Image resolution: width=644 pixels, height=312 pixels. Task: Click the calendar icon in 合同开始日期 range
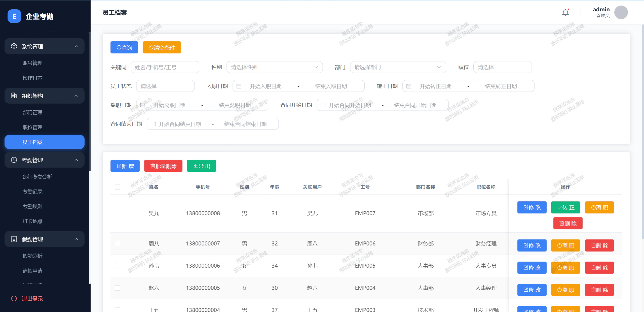coord(323,105)
